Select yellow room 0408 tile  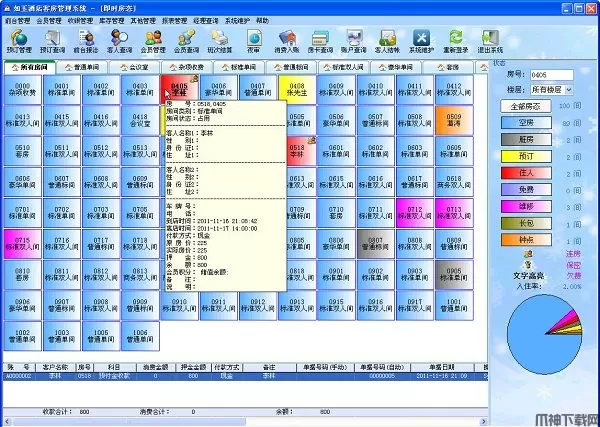click(297, 90)
